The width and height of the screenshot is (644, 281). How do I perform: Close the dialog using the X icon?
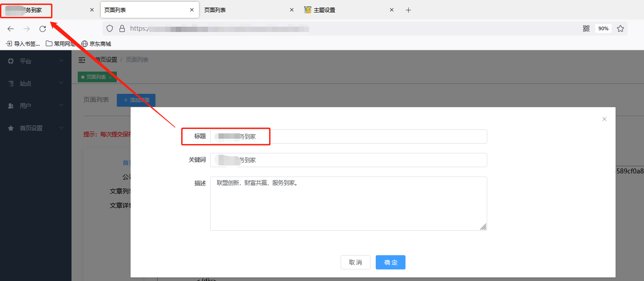pyautogui.click(x=604, y=119)
